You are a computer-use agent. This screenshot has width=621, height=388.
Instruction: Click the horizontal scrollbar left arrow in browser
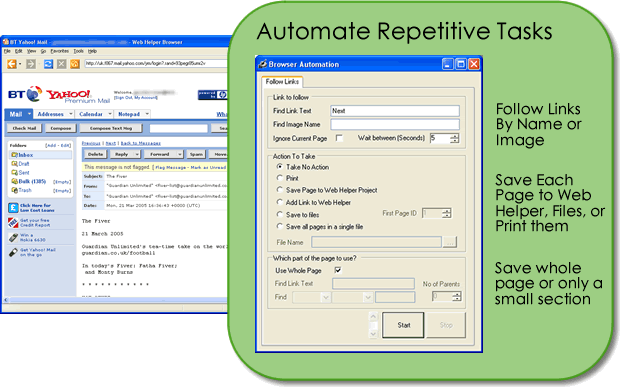[6, 300]
